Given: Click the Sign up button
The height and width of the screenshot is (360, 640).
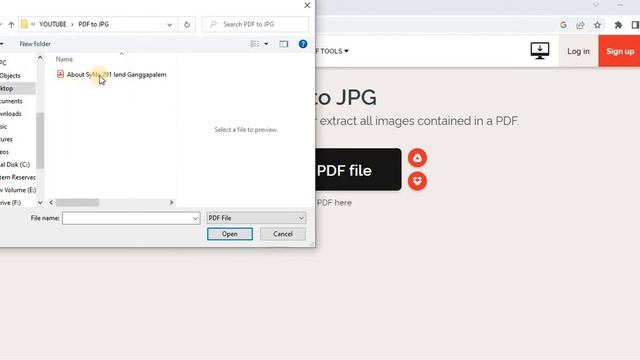Looking at the screenshot, I should coord(620,51).
